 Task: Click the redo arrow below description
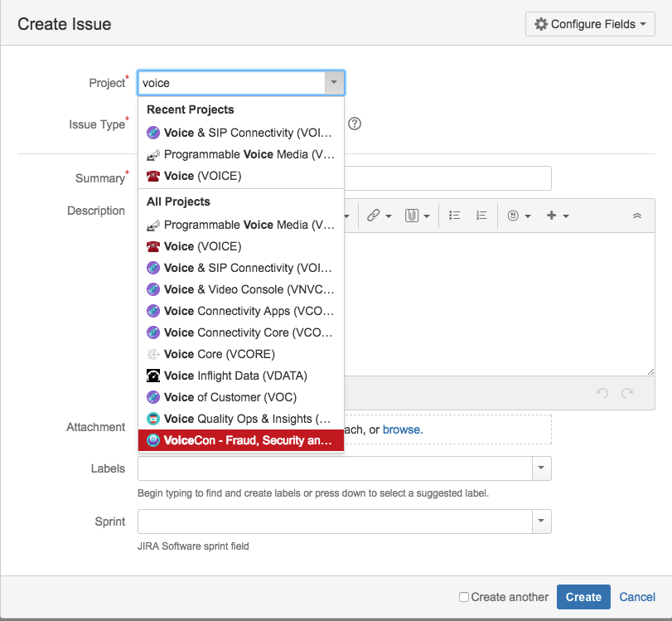[627, 393]
